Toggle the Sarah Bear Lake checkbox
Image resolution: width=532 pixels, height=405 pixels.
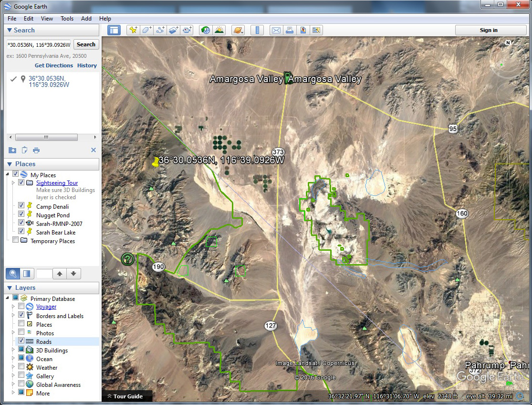(x=21, y=231)
